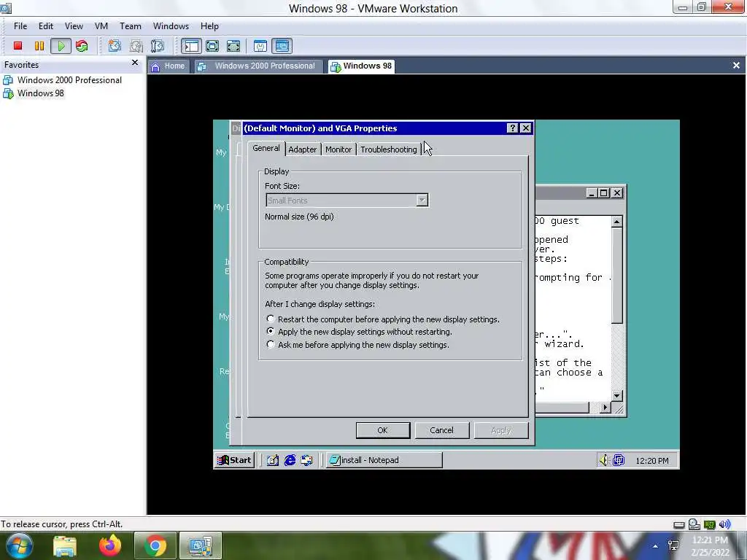The image size is (747, 560).
Task: Click the Full Screen mode icon
Action: 212,46
